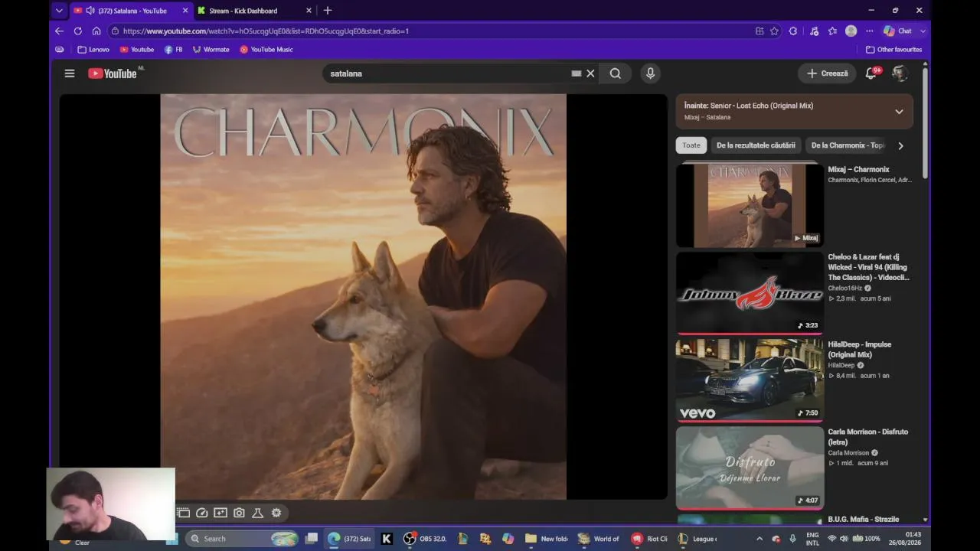Close the Satalana - YouTube tab
The height and width of the screenshot is (551, 980).
pyautogui.click(x=185, y=11)
